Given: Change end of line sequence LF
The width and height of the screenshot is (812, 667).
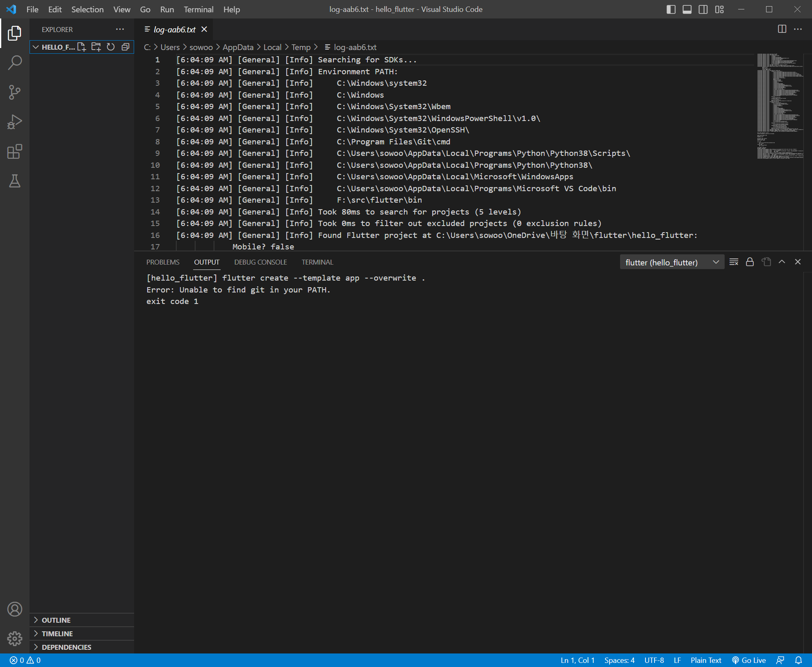Looking at the screenshot, I should [677, 660].
